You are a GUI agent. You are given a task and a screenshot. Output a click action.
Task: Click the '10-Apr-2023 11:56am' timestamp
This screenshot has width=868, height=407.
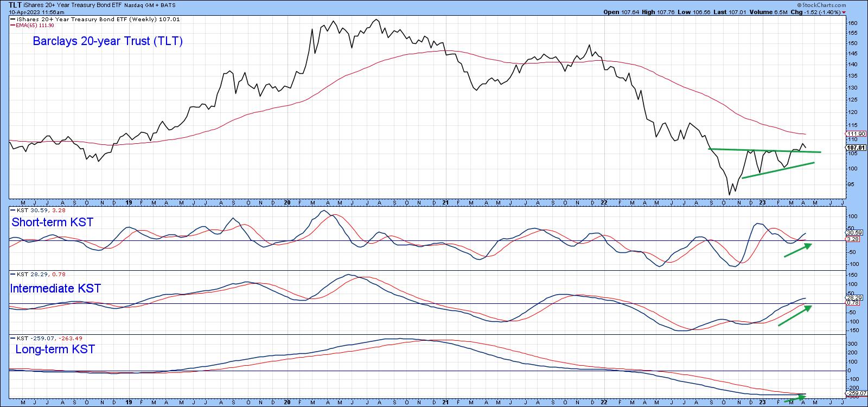pyautogui.click(x=37, y=12)
